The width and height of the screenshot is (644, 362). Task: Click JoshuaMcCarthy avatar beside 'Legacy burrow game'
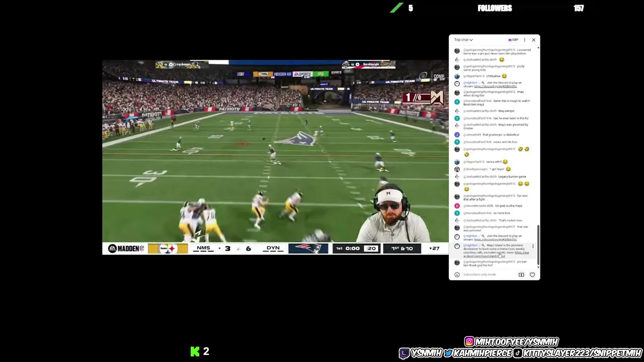(457, 176)
